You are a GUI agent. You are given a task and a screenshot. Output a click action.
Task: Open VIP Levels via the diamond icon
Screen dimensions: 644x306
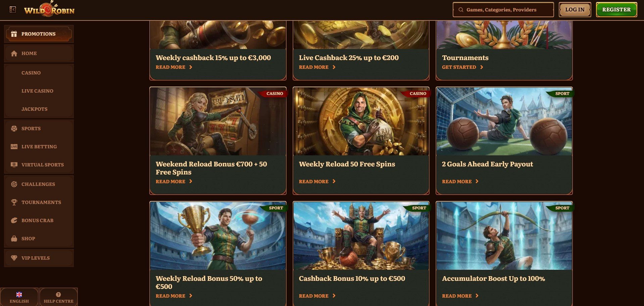[14, 258]
